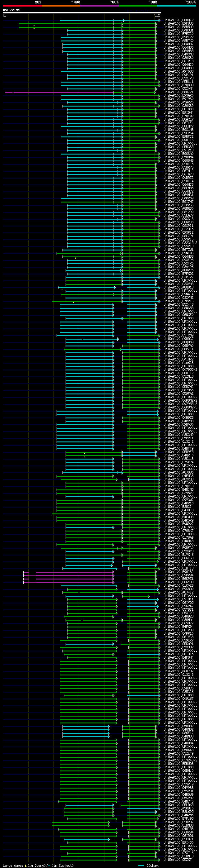Click UniRef100_C5LDX5 label
This screenshot has width=199, height=868.
pyautogui.click(x=178, y=805)
